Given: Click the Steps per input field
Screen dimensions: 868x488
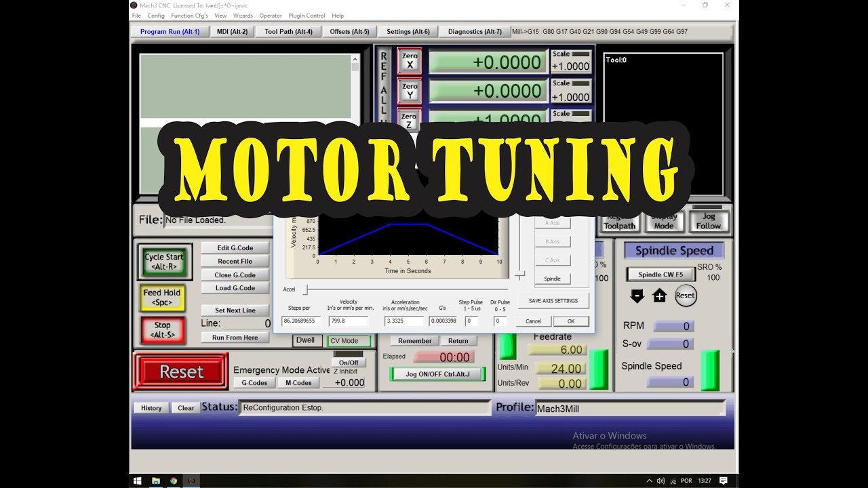Looking at the screenshot, I should click(x=301, y=321).
